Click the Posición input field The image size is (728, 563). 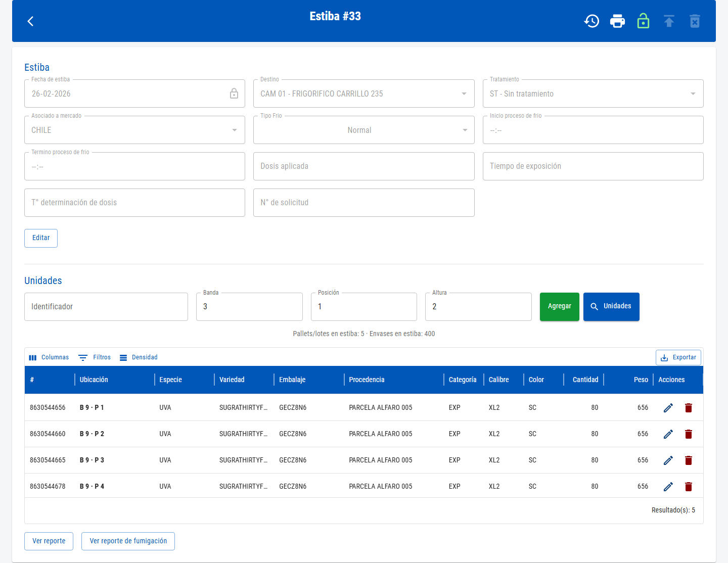pyautogui.click(x=364, y=307)
